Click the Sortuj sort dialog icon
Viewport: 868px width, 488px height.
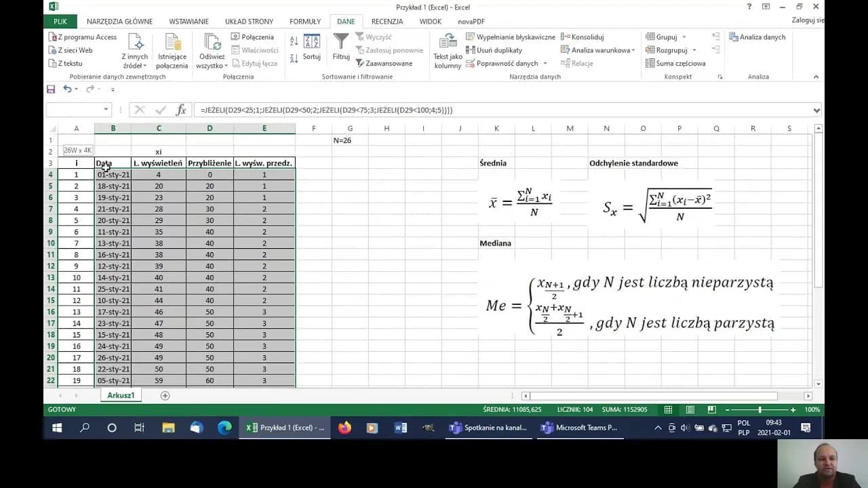pos(312,43)
